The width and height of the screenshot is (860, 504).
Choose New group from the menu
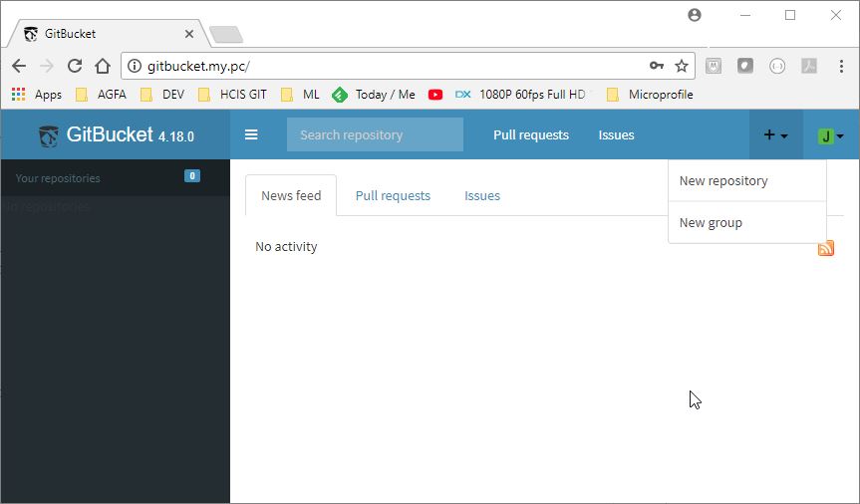(x=711, y=223)
